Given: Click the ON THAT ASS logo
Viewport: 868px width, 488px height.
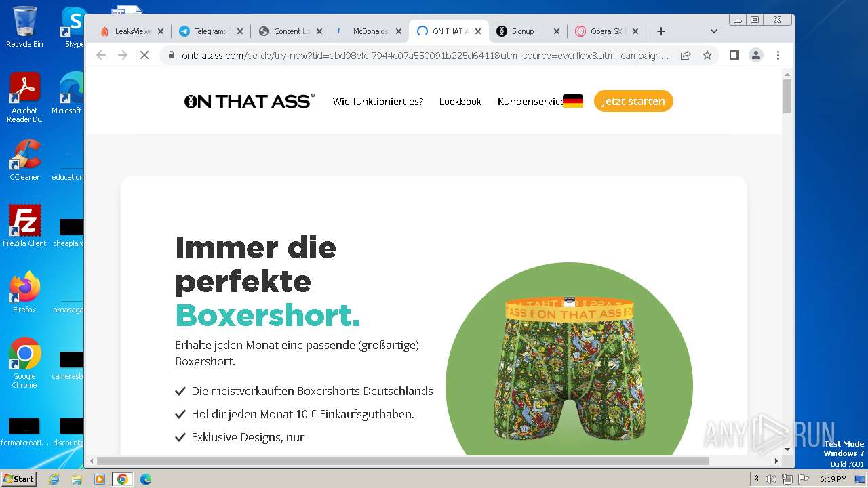Looking at the screenshot, I should point(250,101).
